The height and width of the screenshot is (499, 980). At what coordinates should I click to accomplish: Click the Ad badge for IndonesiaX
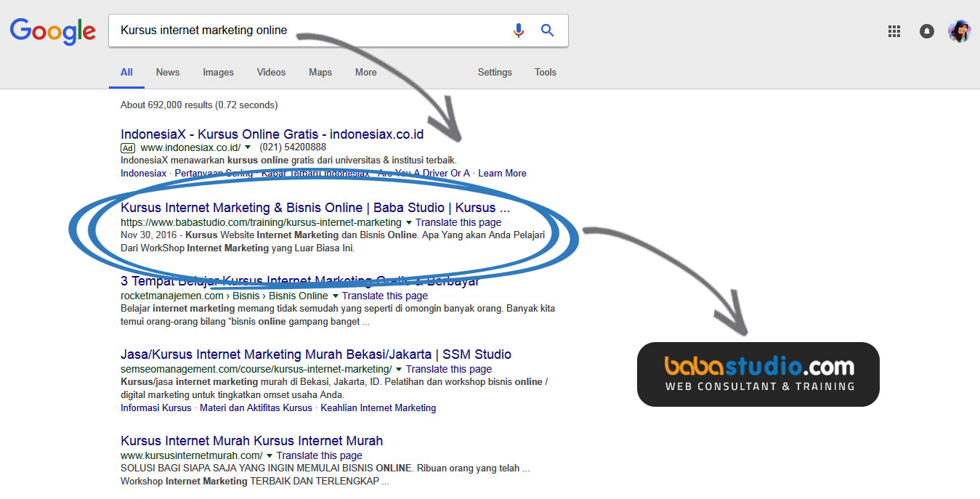coord(128,147)
